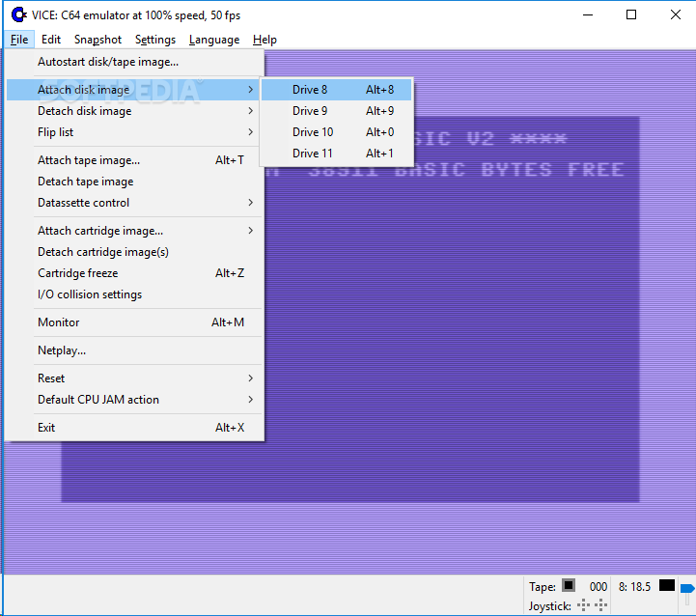Image resolution: width=696 pixels, height=616 pixels.
Task: Select Detach tape image entry
Action: coord(135,182)
